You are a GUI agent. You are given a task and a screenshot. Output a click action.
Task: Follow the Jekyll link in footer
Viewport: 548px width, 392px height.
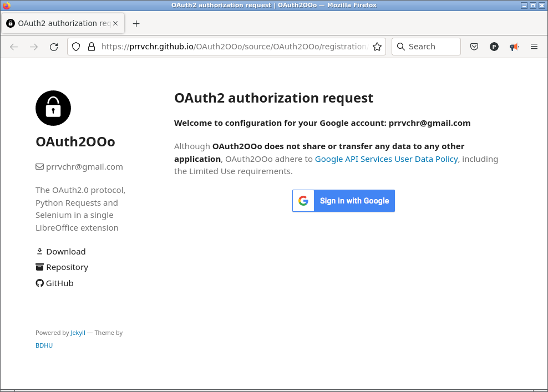[78, 333]
